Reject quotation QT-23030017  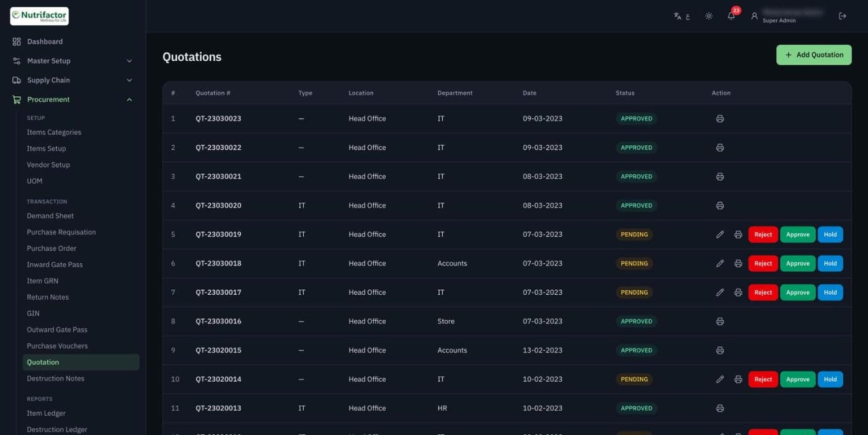coord(763,292)
